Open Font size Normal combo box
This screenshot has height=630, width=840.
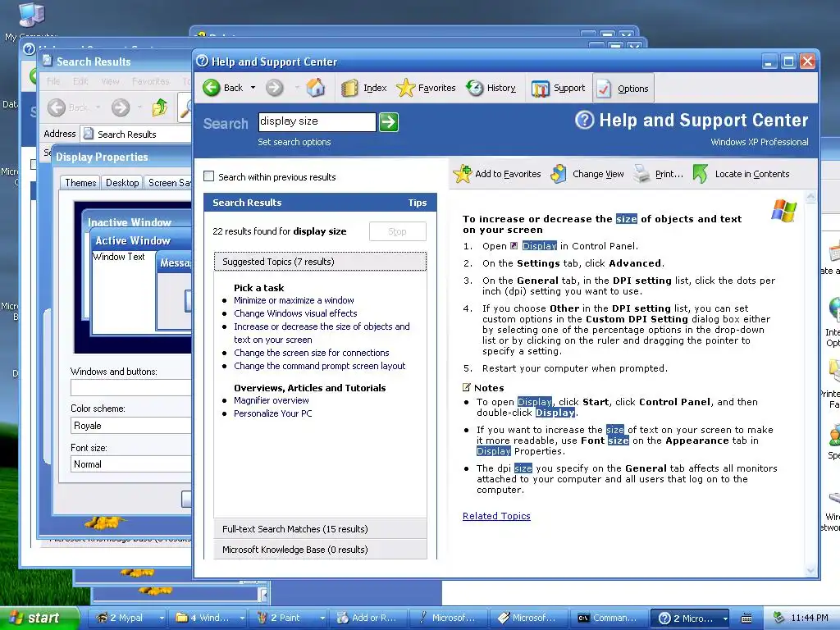[130, 464]
